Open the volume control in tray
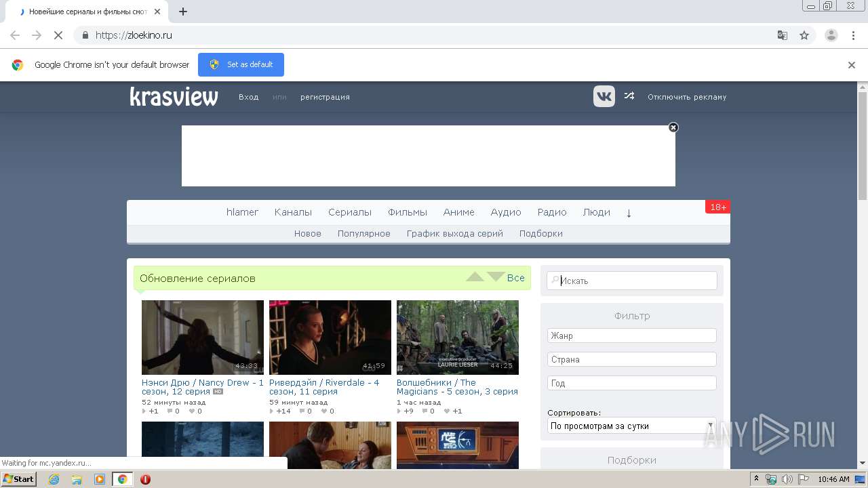Image resolution: width=868 pixels, height=488 pixels. 787,479
